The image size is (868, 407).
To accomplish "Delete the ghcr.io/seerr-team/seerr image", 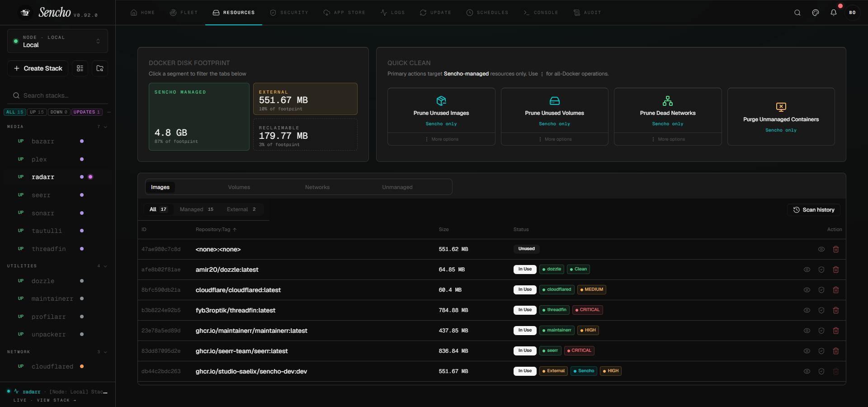I will pos(836,351).
